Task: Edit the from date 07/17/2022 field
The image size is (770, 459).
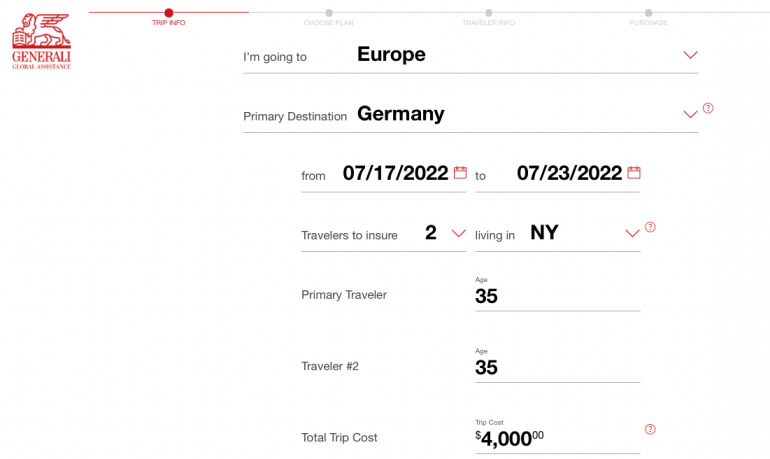Action: tap(395, 173)
